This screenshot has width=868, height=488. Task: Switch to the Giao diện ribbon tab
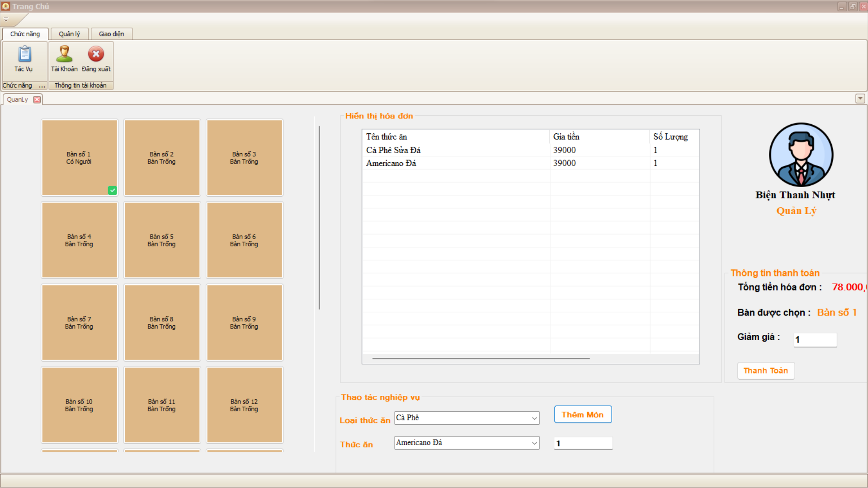[x=111, y=34]
